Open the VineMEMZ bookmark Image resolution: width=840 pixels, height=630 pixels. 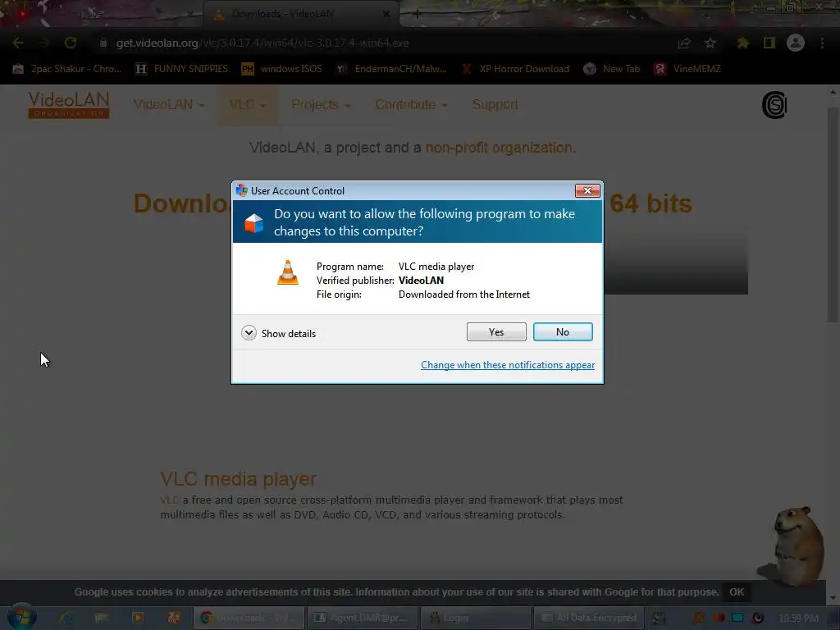coord(688,69)
